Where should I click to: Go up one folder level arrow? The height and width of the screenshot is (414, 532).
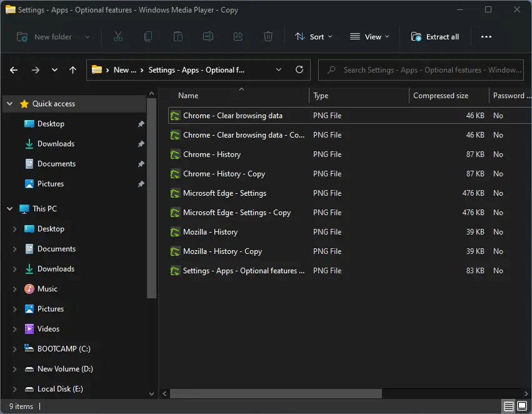[x=73, y=70]
